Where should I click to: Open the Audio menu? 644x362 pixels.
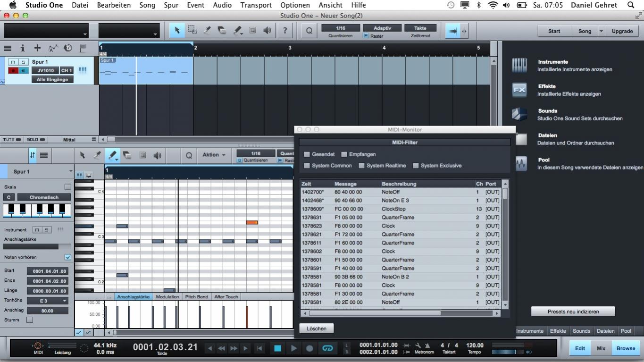[x=222, y=5]
